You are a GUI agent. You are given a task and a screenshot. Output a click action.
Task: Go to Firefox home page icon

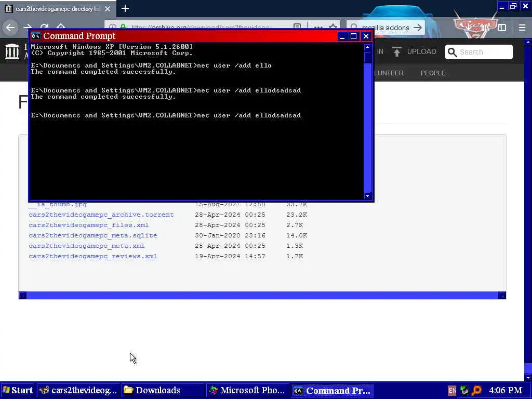60,26
